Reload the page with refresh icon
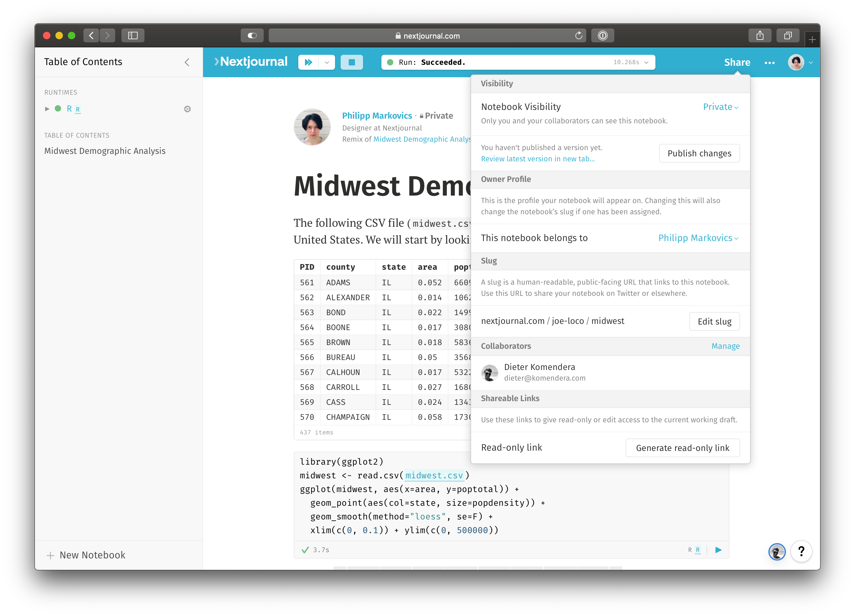 (x=578, y=36)
